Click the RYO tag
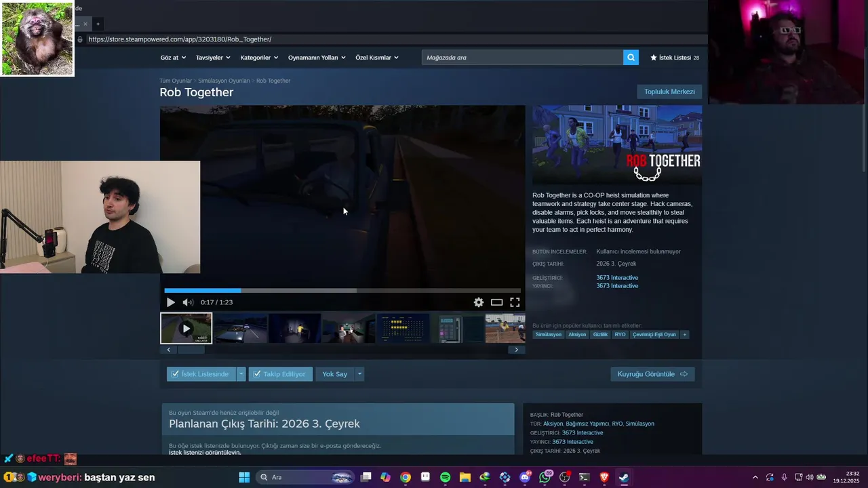The image size is (868, 488). pos(620,335)
